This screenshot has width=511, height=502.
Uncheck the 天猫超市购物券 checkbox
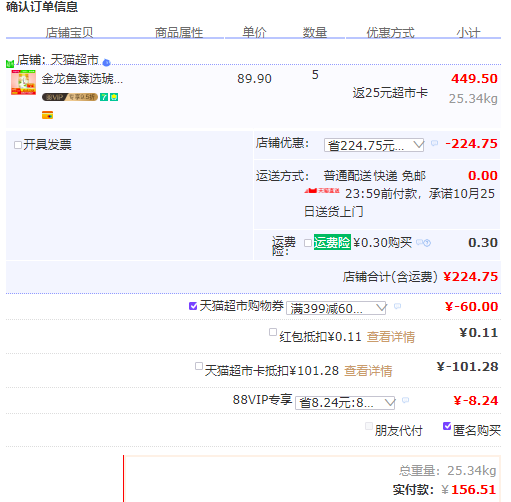click(193, 306)
